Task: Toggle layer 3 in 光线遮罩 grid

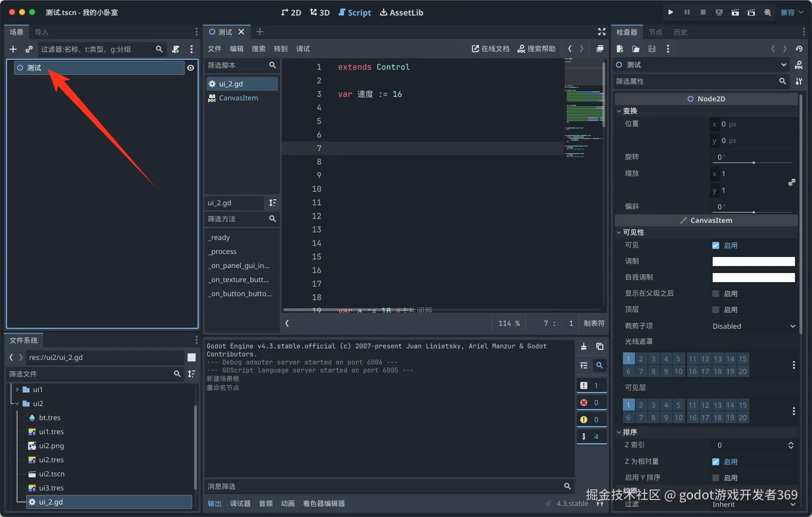Action: (653, 359)
